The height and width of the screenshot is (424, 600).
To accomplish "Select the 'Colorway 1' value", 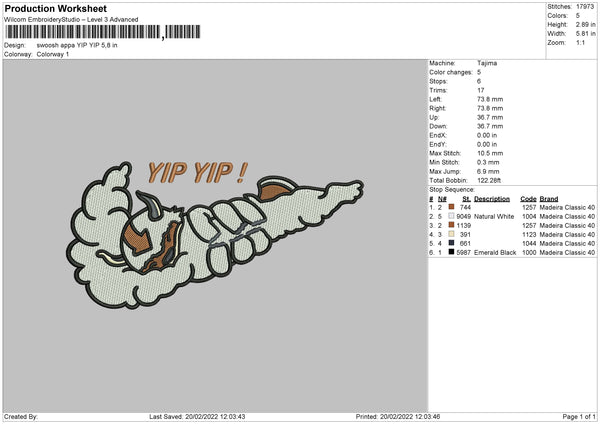I will click(53, 54).
